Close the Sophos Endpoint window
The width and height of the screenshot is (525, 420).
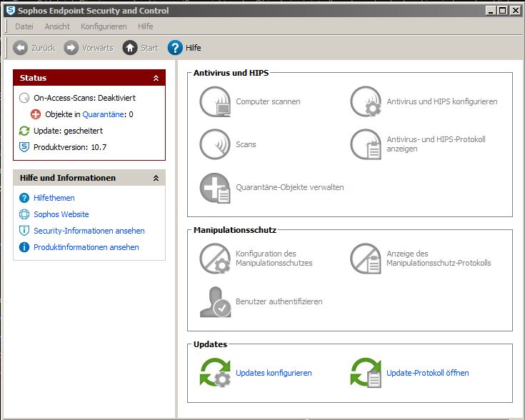pyautogui.click(x=515, y=11)
